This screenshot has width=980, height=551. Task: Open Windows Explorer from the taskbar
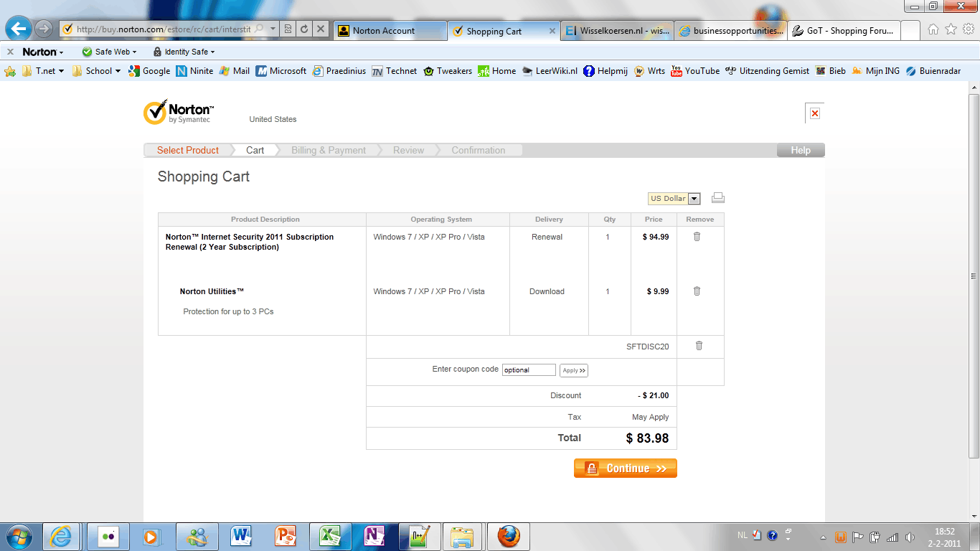[463, 536]
